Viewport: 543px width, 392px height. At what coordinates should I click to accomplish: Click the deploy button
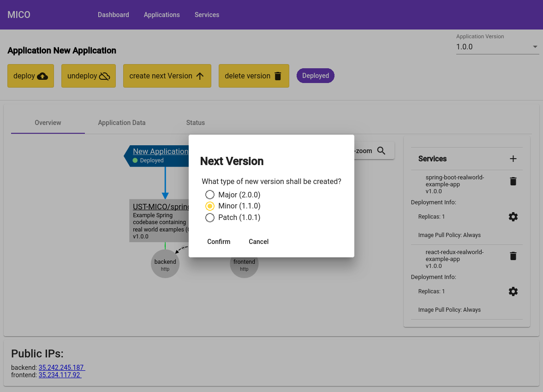click(x=30, y=76)
